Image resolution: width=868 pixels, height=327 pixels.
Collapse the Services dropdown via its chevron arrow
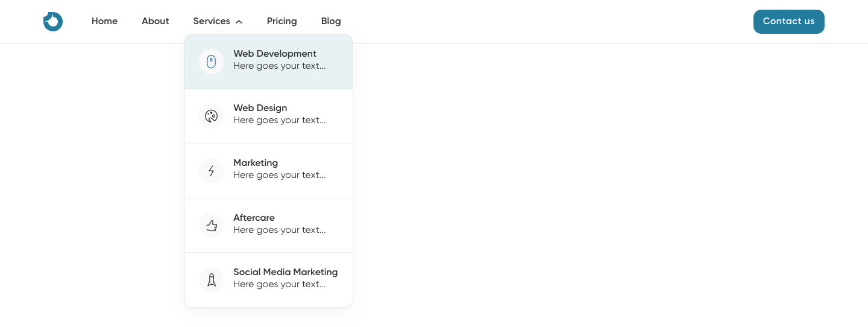tap(239, 22)
